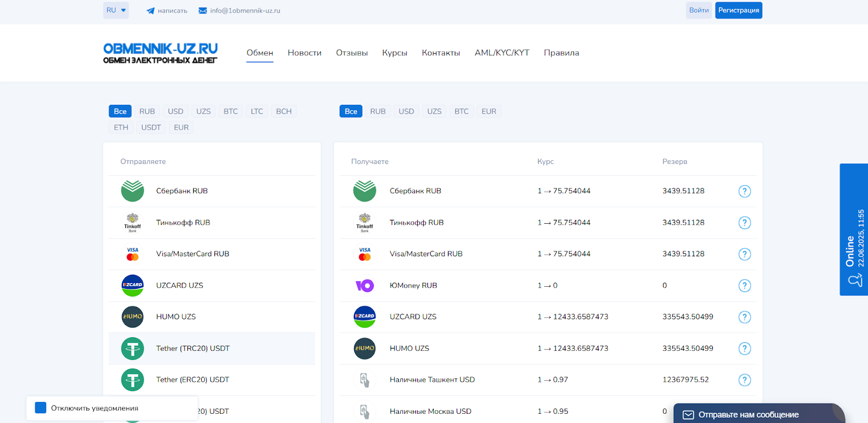Filter send currencies by BCH

pos(284,111)
